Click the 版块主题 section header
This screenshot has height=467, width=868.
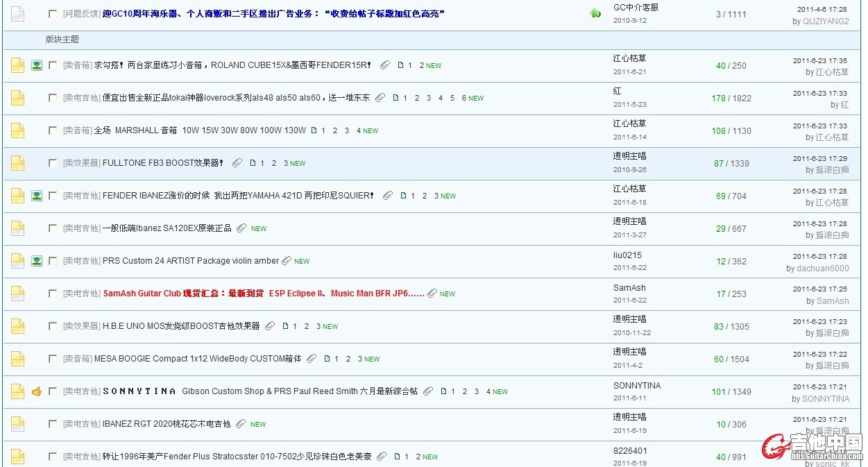click(x=62, y=40)
